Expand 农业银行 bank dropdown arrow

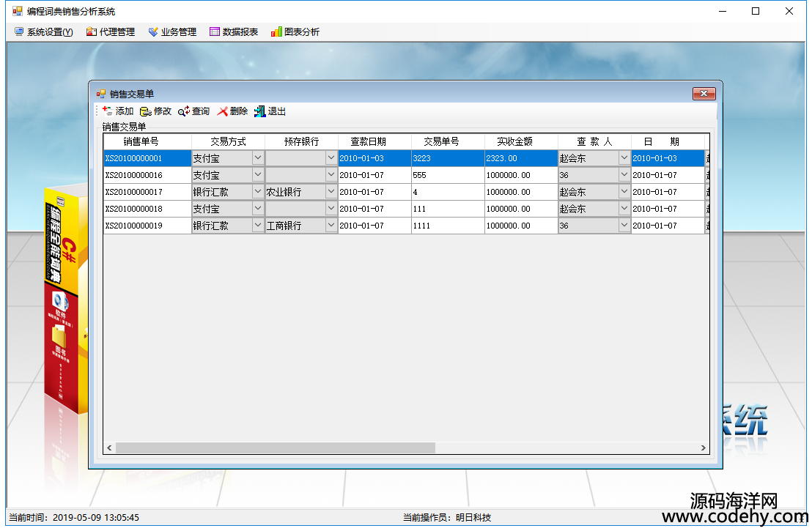tap(331, 192)
